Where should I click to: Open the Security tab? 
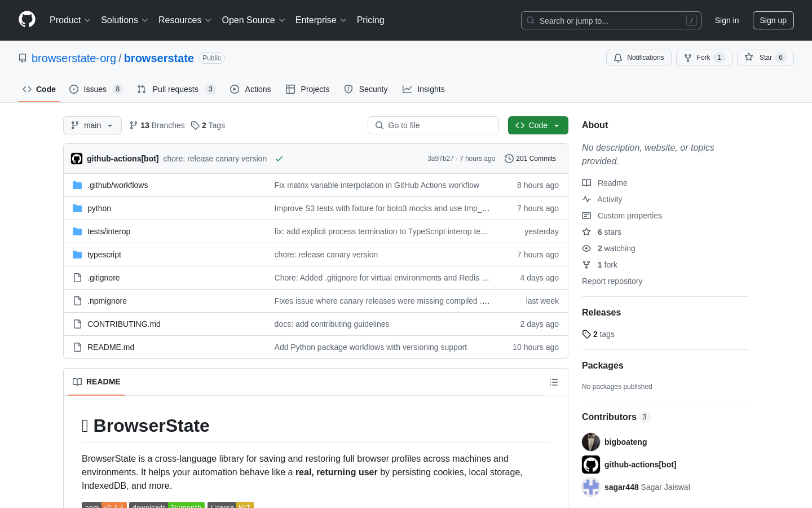pyautogui.click(x=366, y=89)
